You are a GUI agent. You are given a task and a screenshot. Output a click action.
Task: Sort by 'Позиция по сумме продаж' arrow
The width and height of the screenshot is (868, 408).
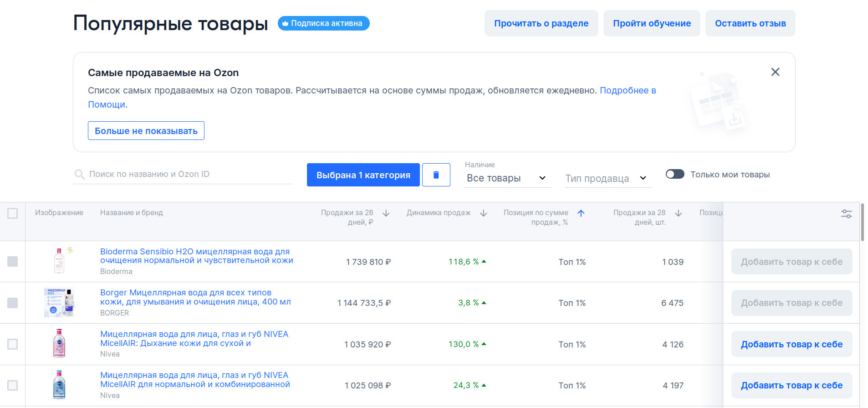pos(581,213)
